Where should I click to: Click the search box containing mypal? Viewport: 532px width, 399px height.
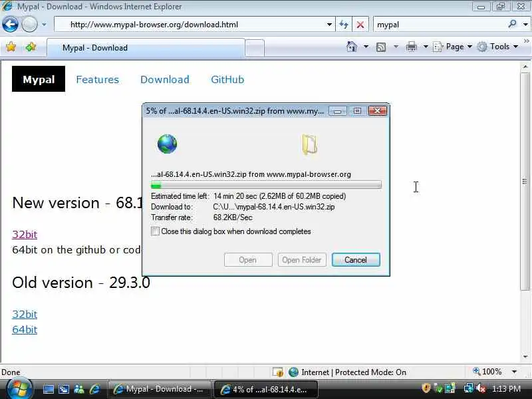440,25
